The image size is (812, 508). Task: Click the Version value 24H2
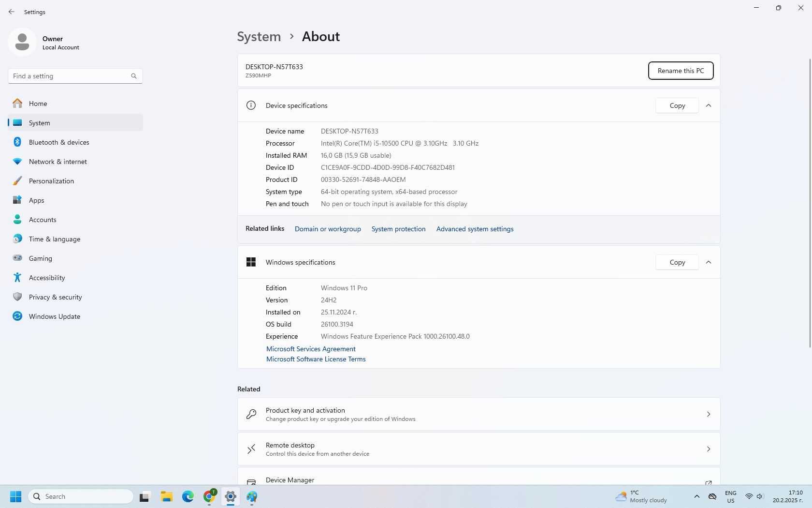[x=329, y=300]
